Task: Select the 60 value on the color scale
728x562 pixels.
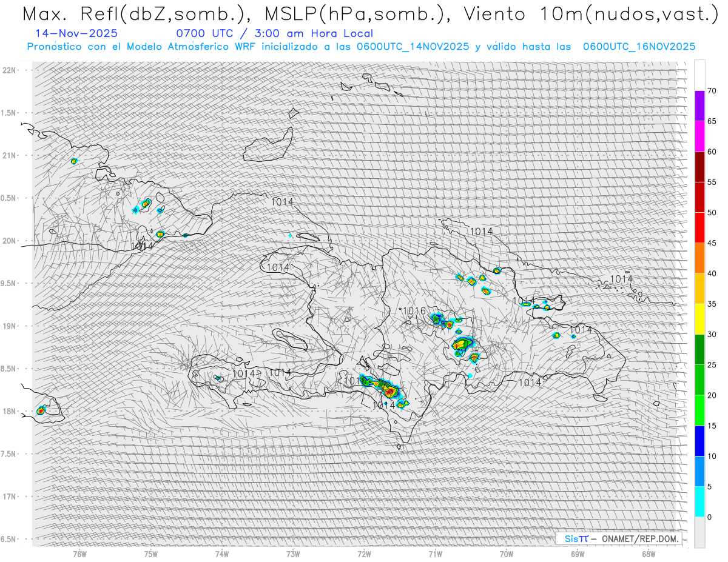Action: pyautogui.click(x=712, y=152)
